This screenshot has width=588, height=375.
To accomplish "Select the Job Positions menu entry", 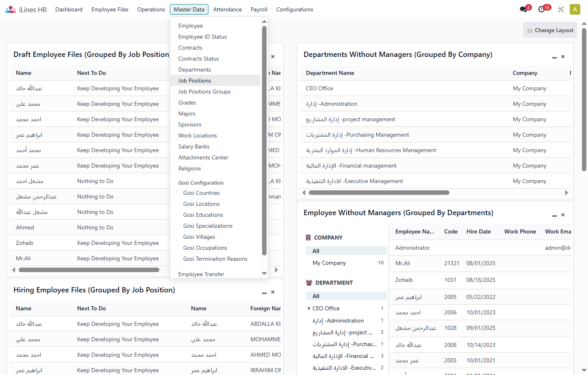I will [x=215, y=81].
